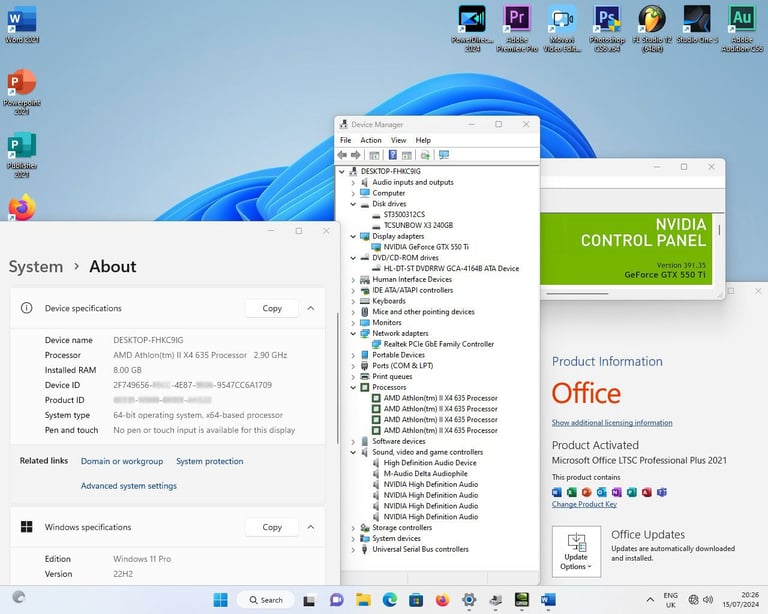Open the Powerpoint 2021 desktop shortcut
The image size is (768, 614).
pos(22,91)
